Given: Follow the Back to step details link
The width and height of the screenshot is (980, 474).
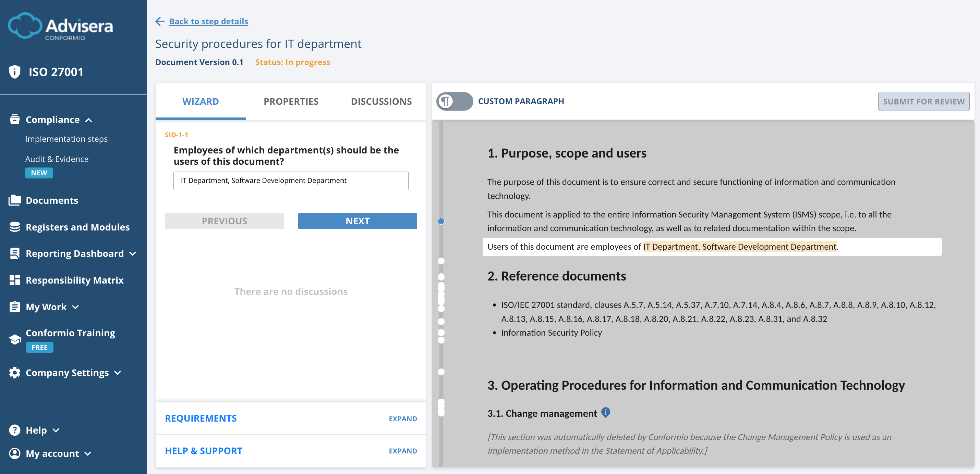Looking at the screenshot, I should click(x=208, y=21).
